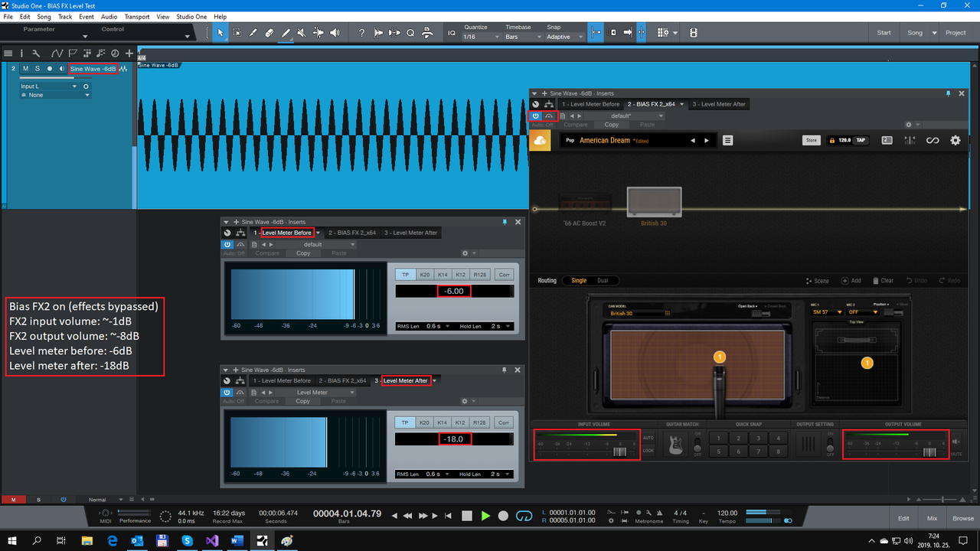Arm record on Sine Wave -6dB track
The width and height of the screenshot is (980, 551).
pos(50,68)
